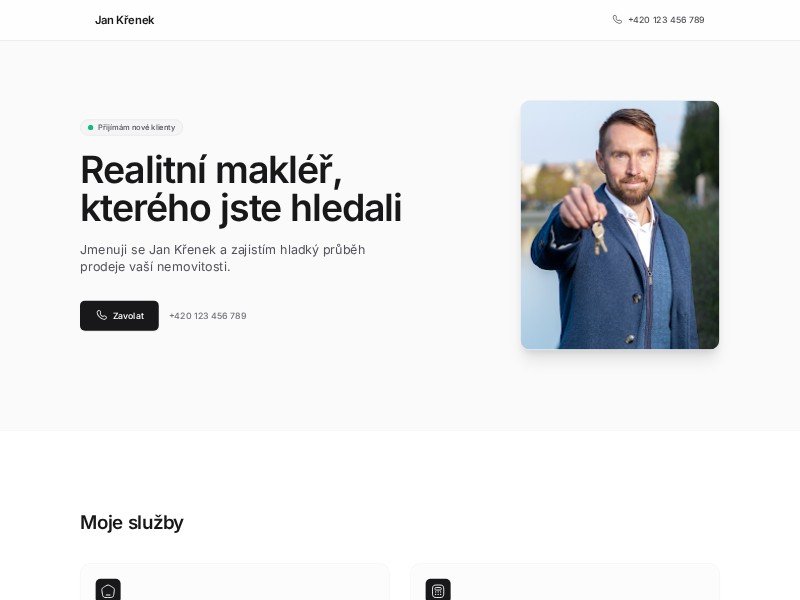Click the portrait photo of the realtor
This screenshot has width=800, height=600.
click(619, 225)
